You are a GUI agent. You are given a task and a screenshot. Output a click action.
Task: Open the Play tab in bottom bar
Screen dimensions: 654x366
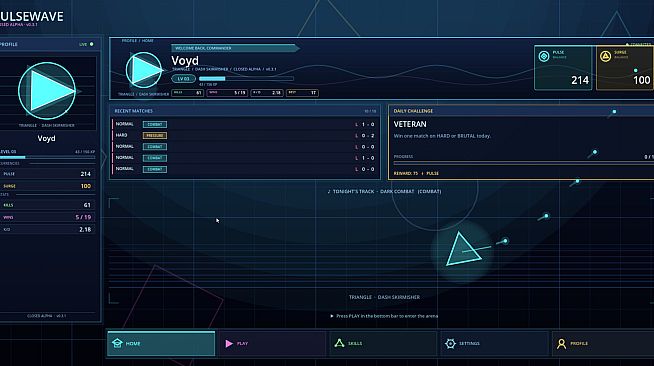(x=272, y=343)
